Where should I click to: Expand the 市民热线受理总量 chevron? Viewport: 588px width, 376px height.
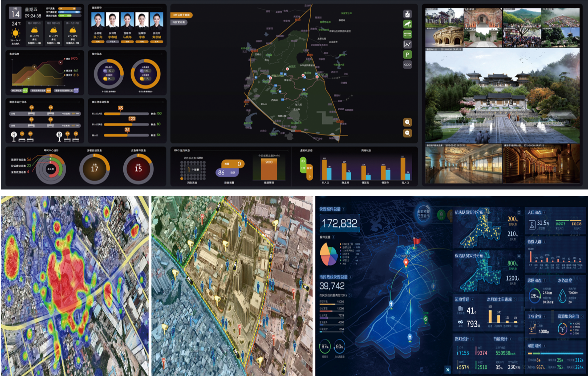pyautogui.click(x=351, y=277)
